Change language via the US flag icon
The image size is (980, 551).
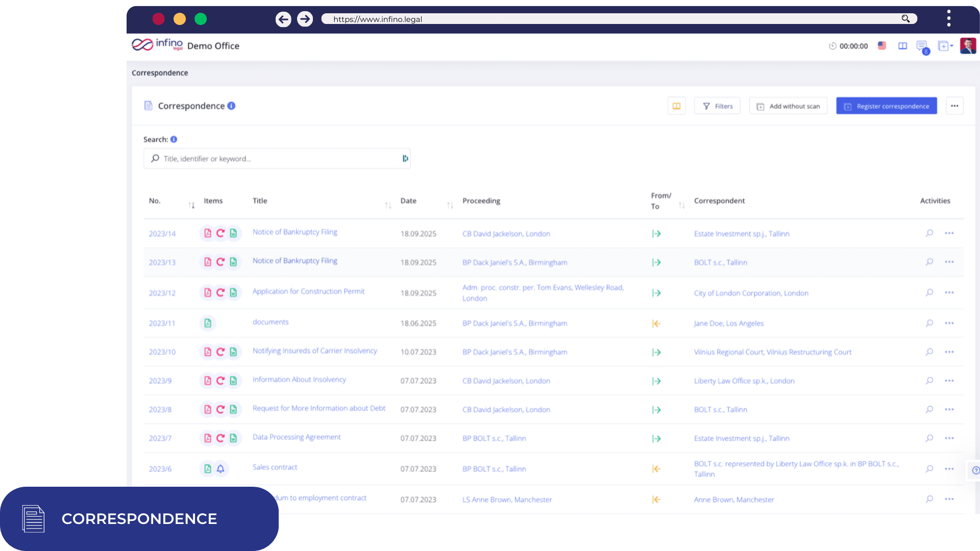coord(882,45)
